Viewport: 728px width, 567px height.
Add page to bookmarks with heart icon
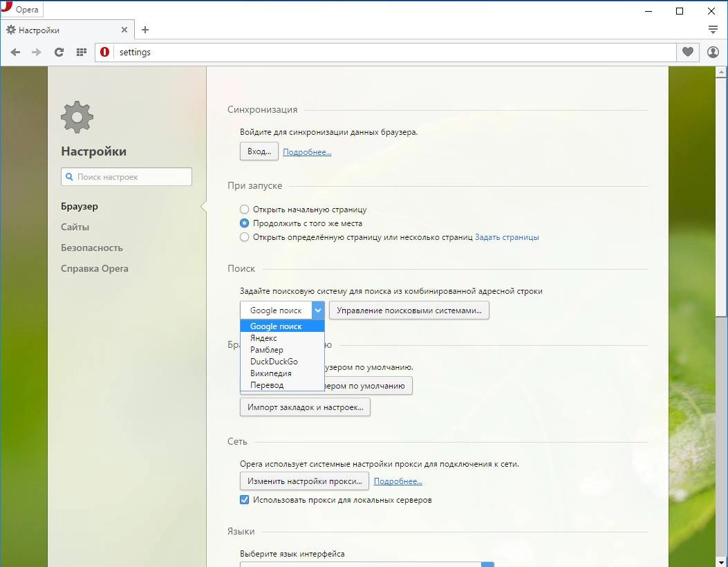(688, 52)
